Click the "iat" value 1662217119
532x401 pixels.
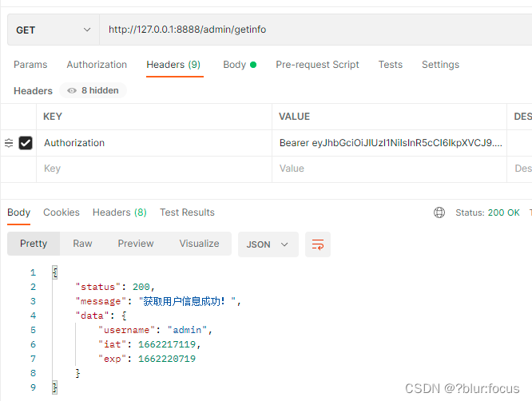pos(167,344)
